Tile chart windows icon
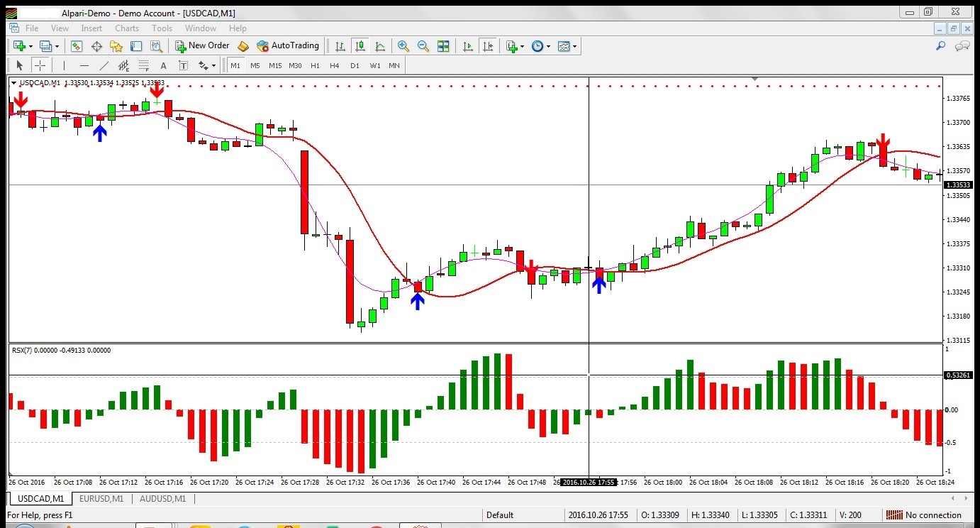The image size is (980, 528). click(443, 46)
